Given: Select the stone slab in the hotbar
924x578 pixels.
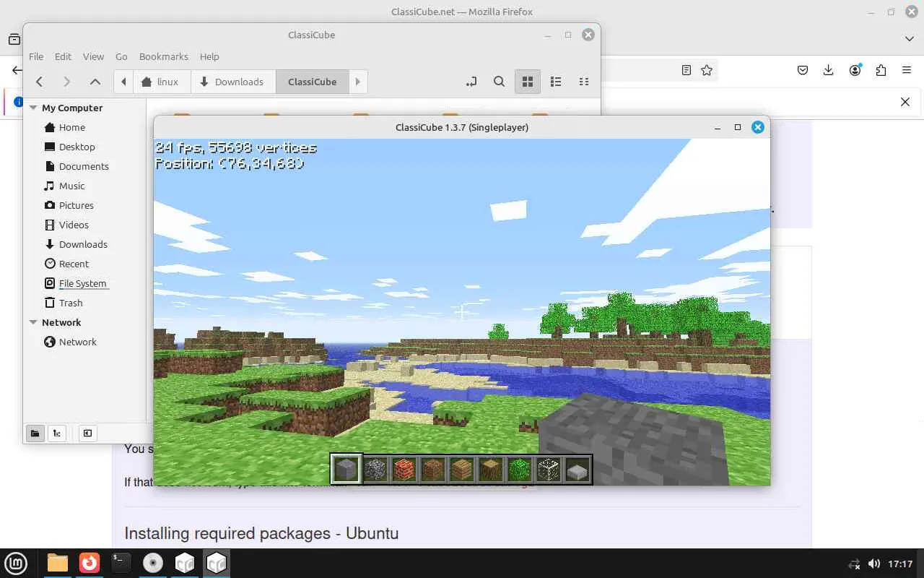Looking at the screenshot, I should (x=577, y=470).
